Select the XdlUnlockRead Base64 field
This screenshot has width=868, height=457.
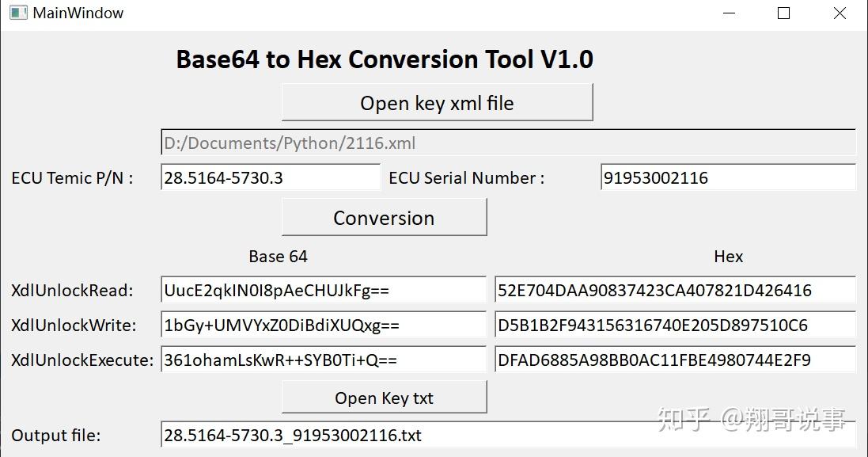324,290
